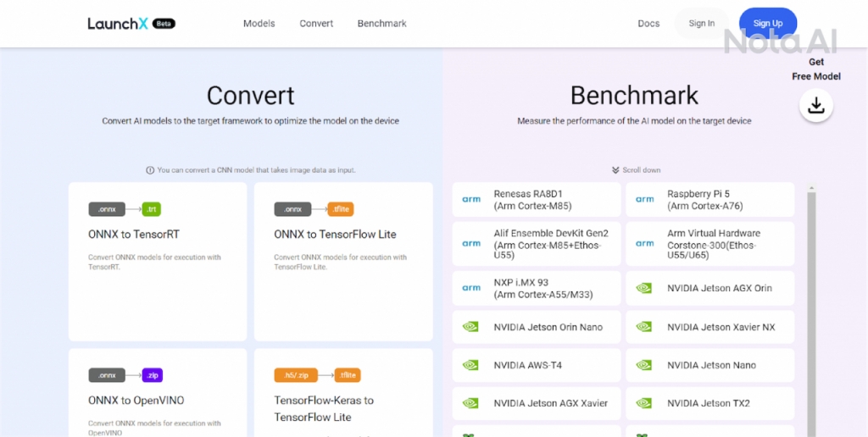This screenshot has width=868, height=437.
Task: Select Raspberry Pi 5 (Arm Cortex-A76) device
Action: 710,200
